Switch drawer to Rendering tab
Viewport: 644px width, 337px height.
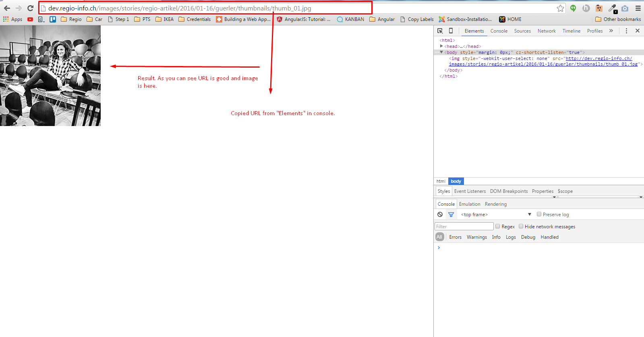click(x=496, y=204)
